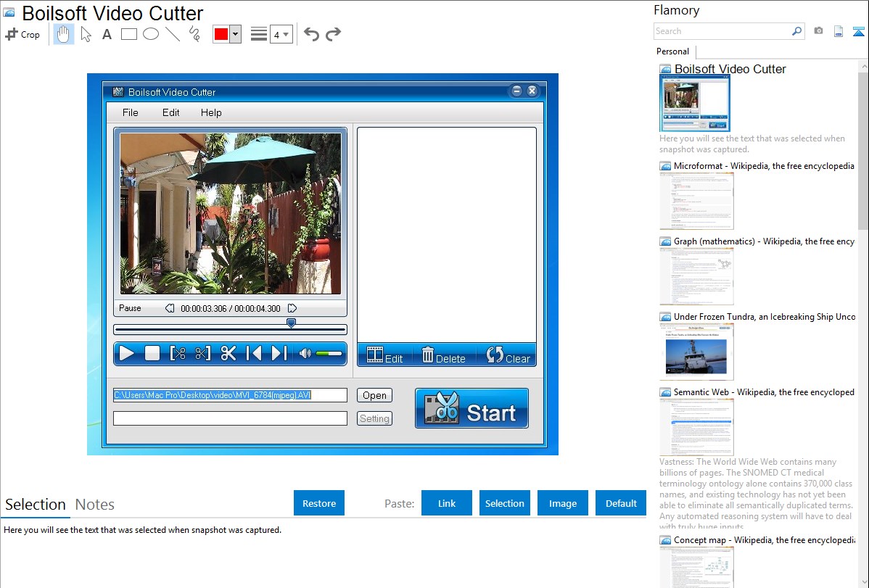This screenshot has height=588, width=869.
Task: Click the source file path field
Action: [230, 395]
